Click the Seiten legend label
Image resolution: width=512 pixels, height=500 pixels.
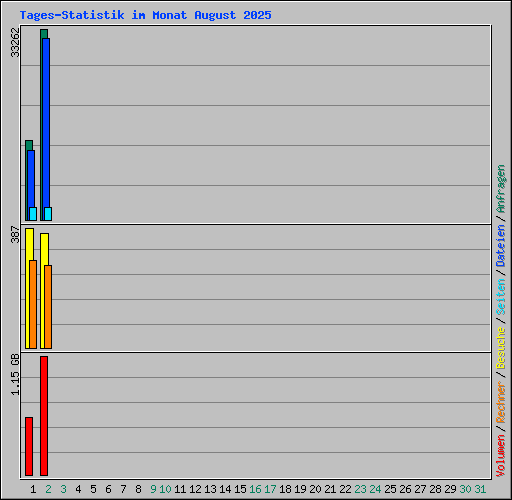coord(501,297)
